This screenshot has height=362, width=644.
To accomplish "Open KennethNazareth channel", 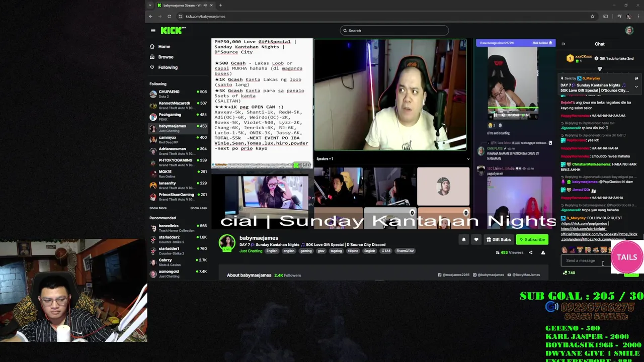I will pos(178,105).
